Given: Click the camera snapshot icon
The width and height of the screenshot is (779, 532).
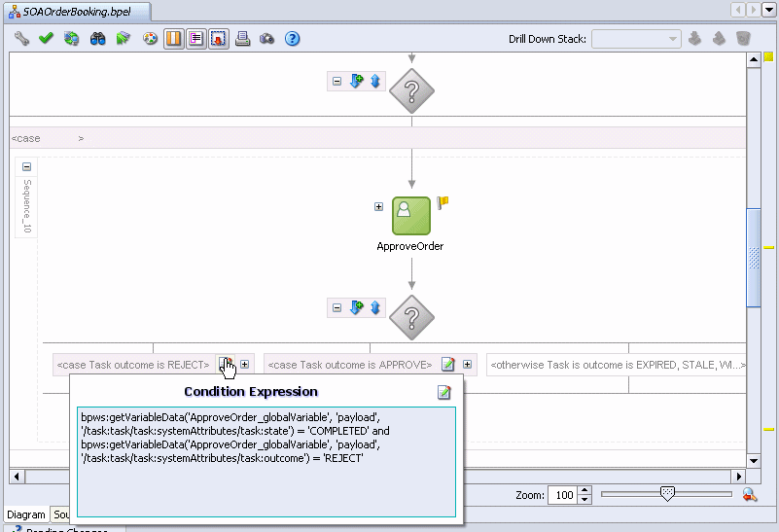Looking at the screenshot, I should [x=266, y=38].
